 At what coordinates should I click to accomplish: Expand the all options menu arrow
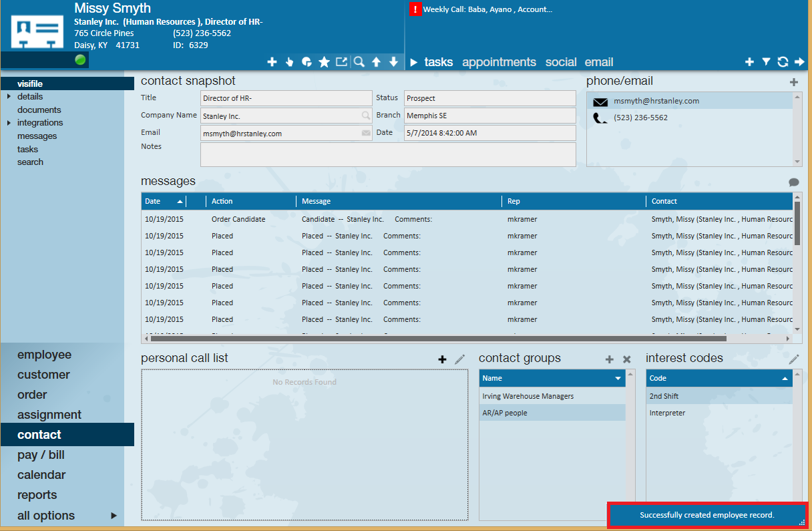pos(114,516)
